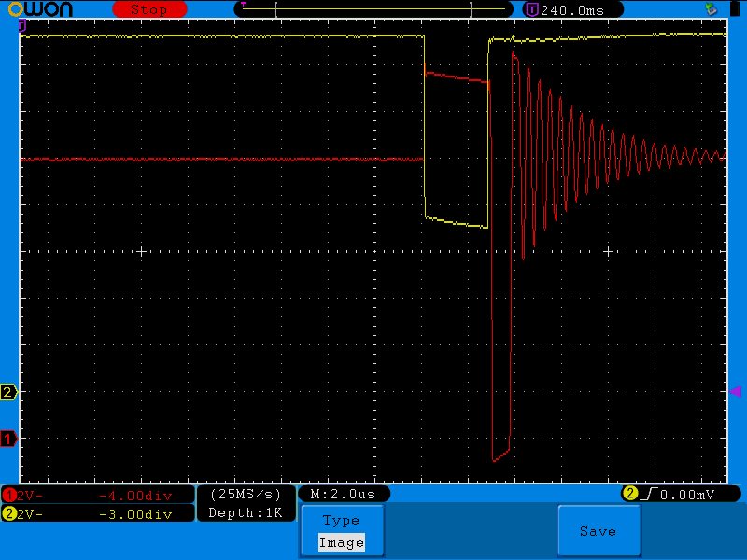Click the Save button

pos(599,531)
